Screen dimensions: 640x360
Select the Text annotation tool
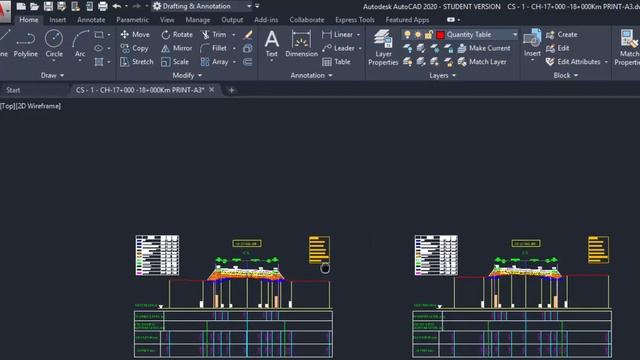271,44
